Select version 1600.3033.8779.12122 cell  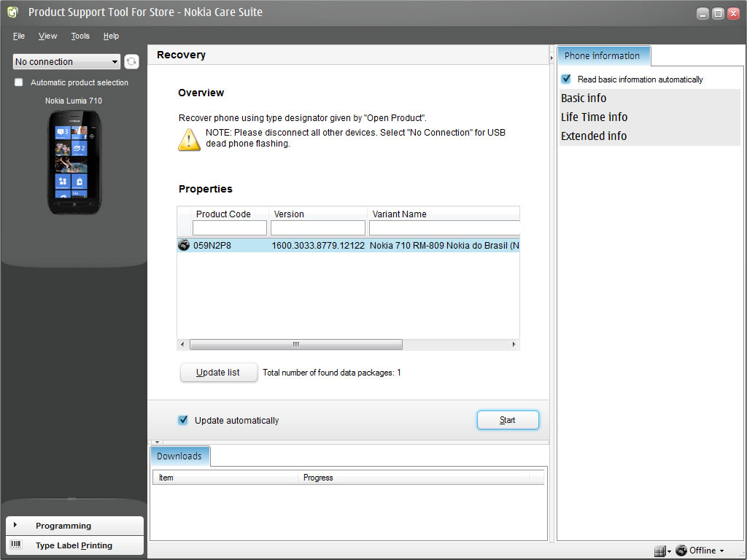click(318, 246)
